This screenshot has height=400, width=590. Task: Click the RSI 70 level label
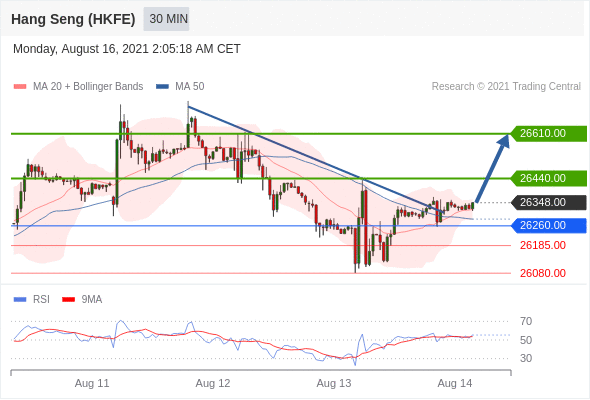pyautogui.click(x=526, y=321)
